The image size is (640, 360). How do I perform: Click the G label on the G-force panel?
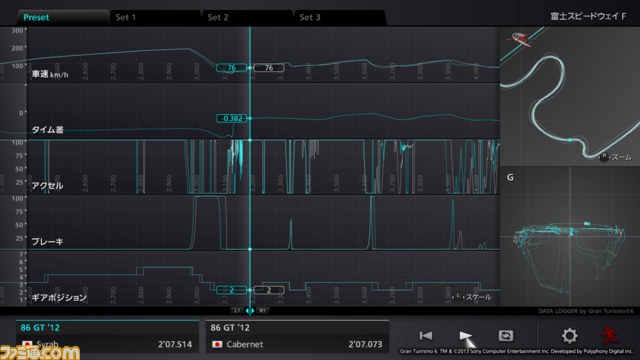point(510,178)
